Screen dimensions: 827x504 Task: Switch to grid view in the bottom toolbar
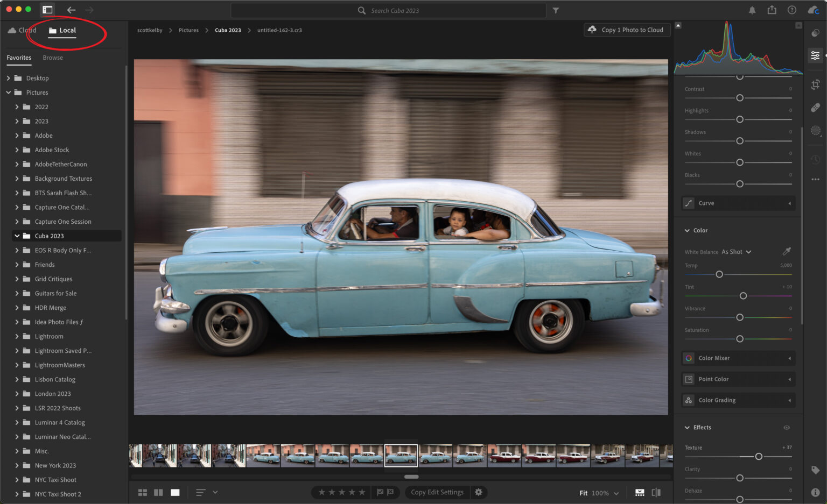[142, 492]
